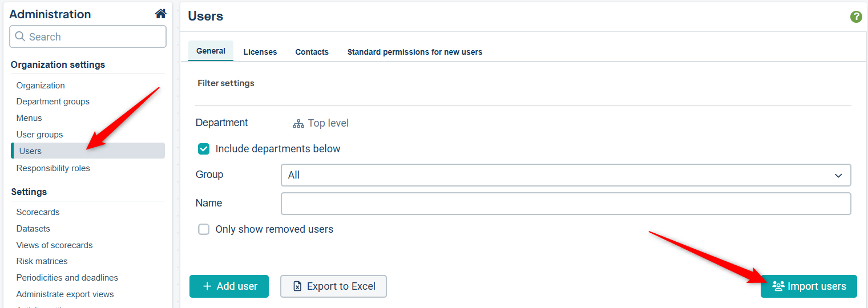Image resolution: width=868 pixels, height=308 pixels.
Task: Switch to the Licenses tab
Action: pyautogui.click(x=260, y=52)
